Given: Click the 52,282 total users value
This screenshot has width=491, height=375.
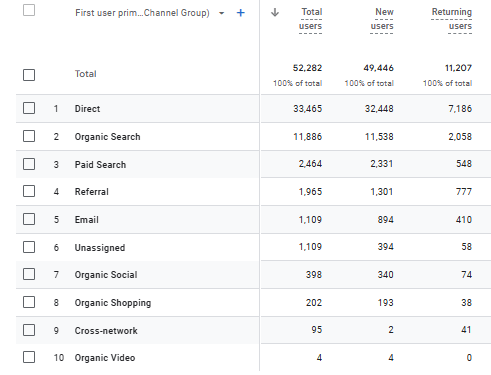Looking at the screenshot, I should pos(307,68).
